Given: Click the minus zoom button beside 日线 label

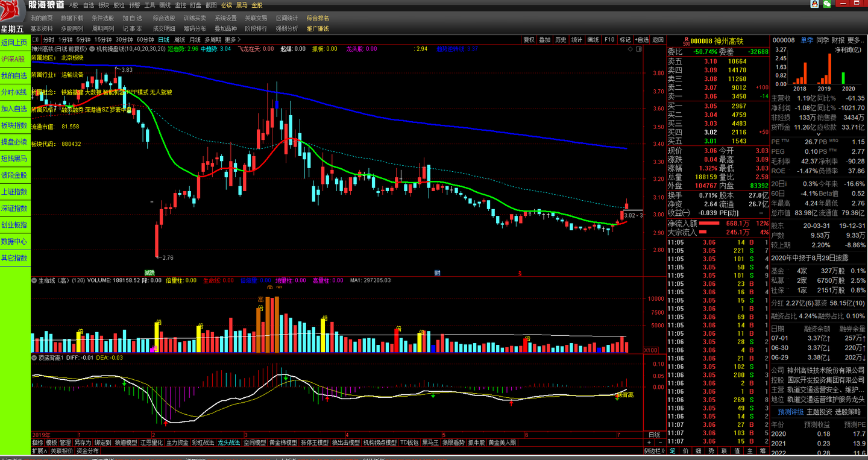Looking at the screenshot, I should [659, 443].
